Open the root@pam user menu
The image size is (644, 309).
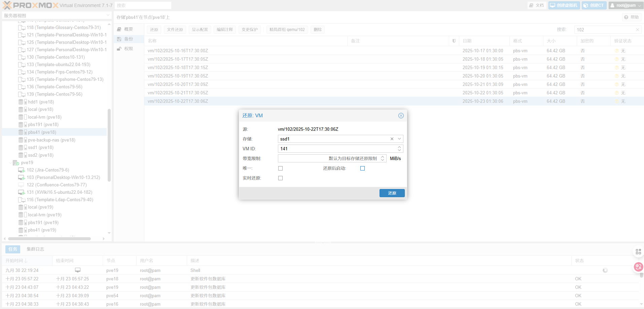(x=626, y=5)
